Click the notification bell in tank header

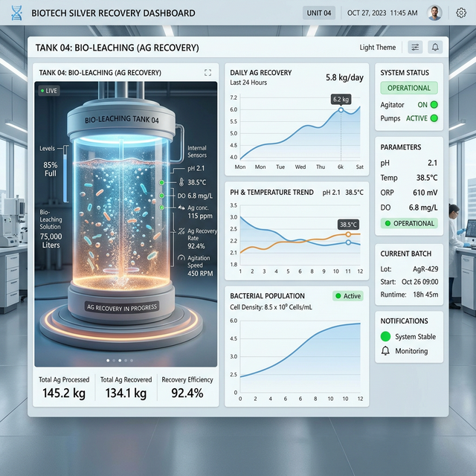pos(435,47)
